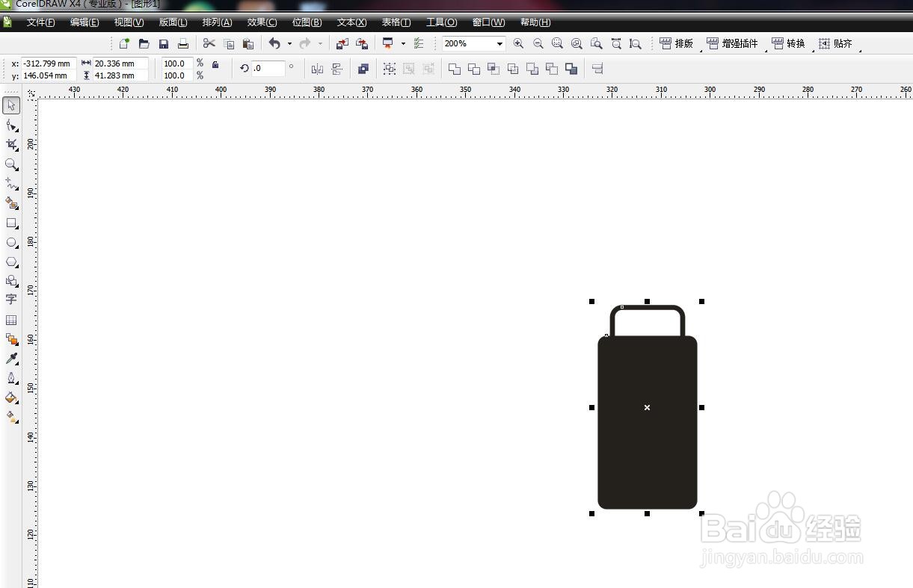Screen dimensions: 913x588
Task: Click the Application launcher icon
Action: (x=388, y=43)
